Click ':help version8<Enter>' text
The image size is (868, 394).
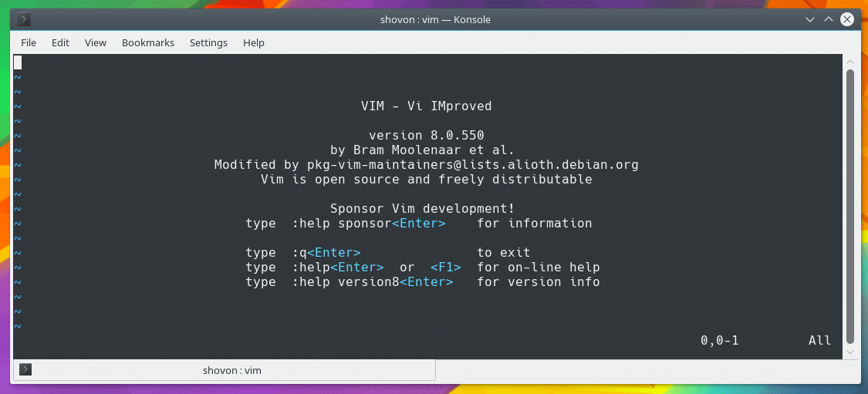(x=373, y=282)
